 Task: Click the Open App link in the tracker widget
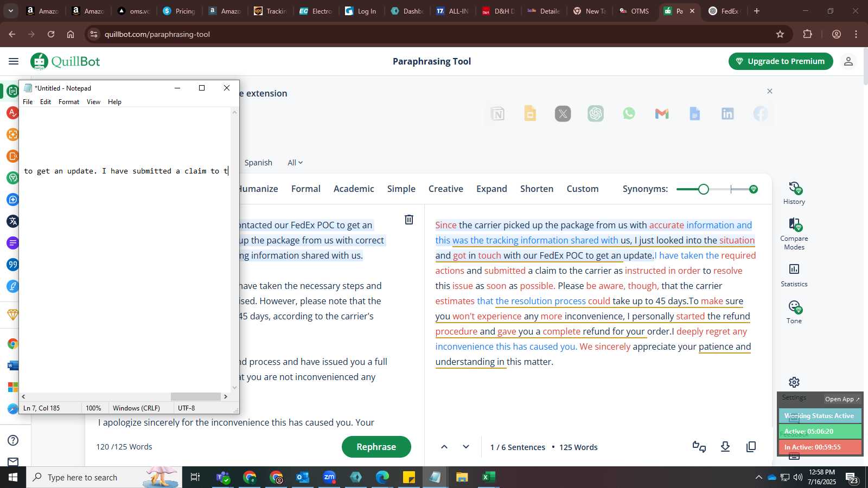click(x=842, y=399)
